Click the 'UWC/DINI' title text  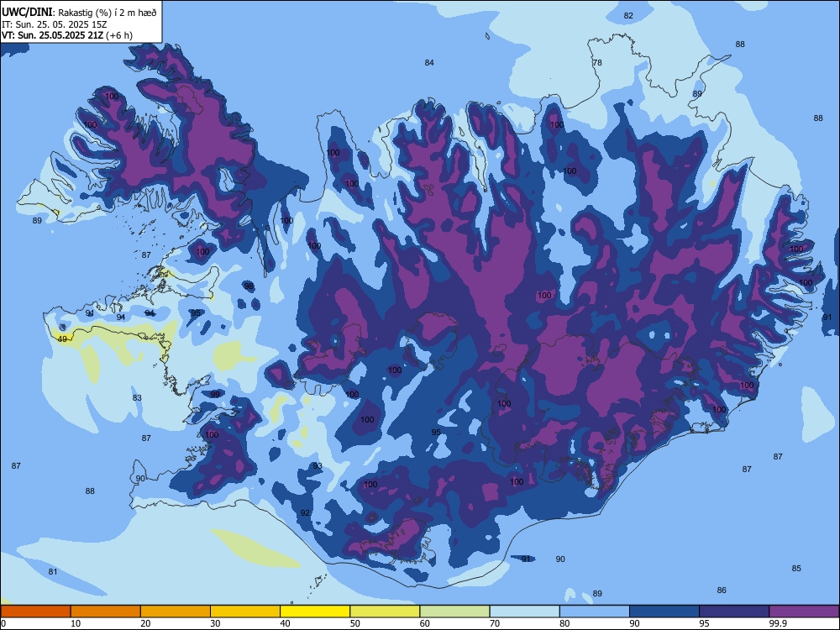27,13
